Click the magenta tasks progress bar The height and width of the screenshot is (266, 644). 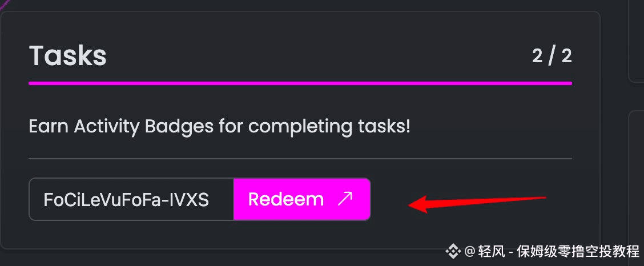click(300, 83)
